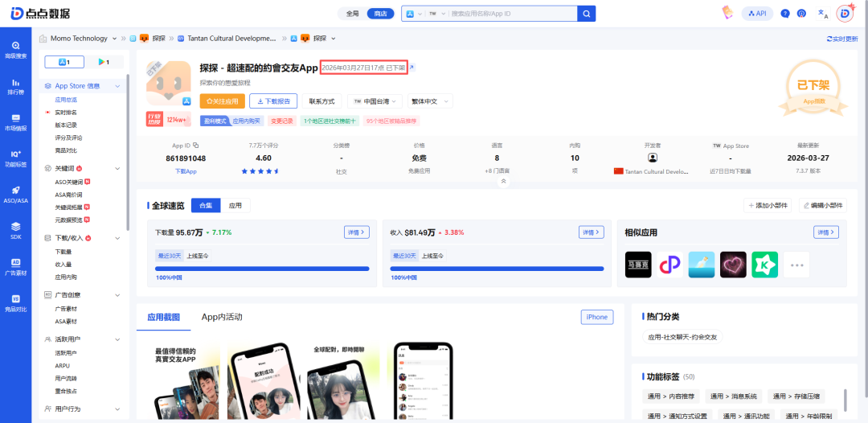The height and width of the screenshot is (423, 868).
Task: Click the 下载量 100%中国 progress bar
Action: click(262, 269)
